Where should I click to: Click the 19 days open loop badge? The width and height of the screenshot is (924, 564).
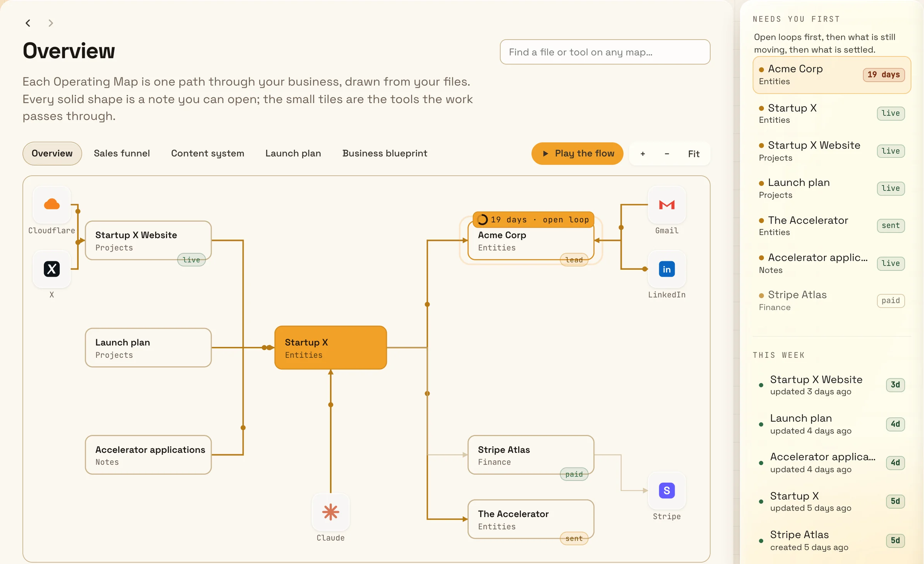pyautogui.click(x=533, y=220)
